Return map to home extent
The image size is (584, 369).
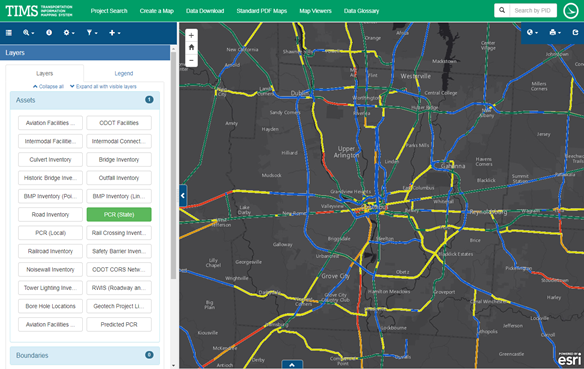(191, 47)
